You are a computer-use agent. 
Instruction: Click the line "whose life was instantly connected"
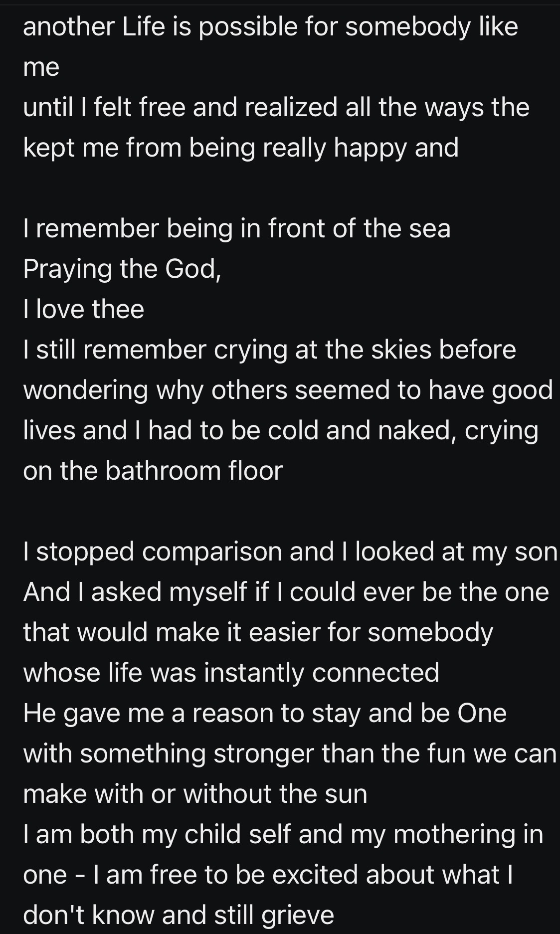(x=231, y=673)
